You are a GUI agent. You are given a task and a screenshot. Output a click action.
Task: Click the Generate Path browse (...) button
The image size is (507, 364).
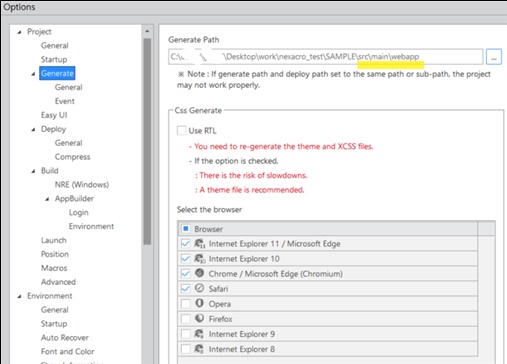tap(494, 57)
